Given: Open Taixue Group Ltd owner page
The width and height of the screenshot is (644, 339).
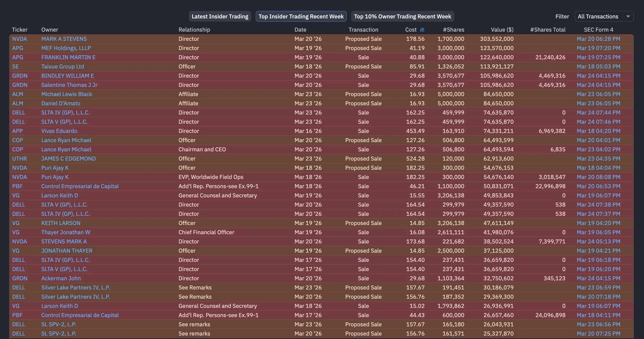Looking at the screenshot, I should coord(63,66).
